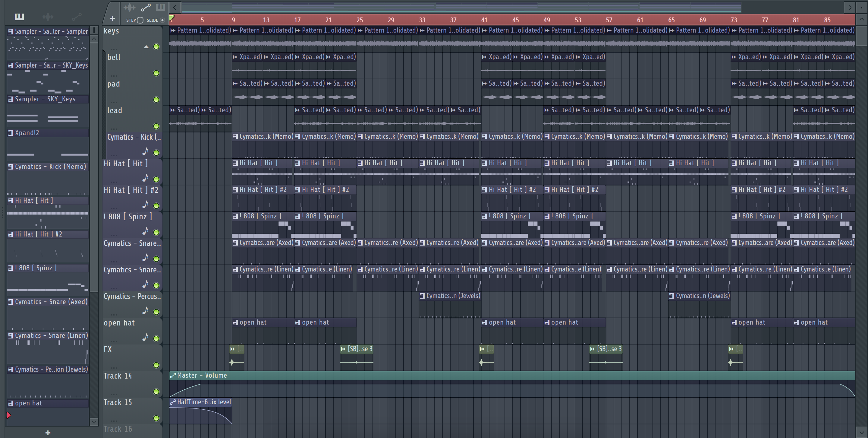Select the lead track header

pos(134,118)
